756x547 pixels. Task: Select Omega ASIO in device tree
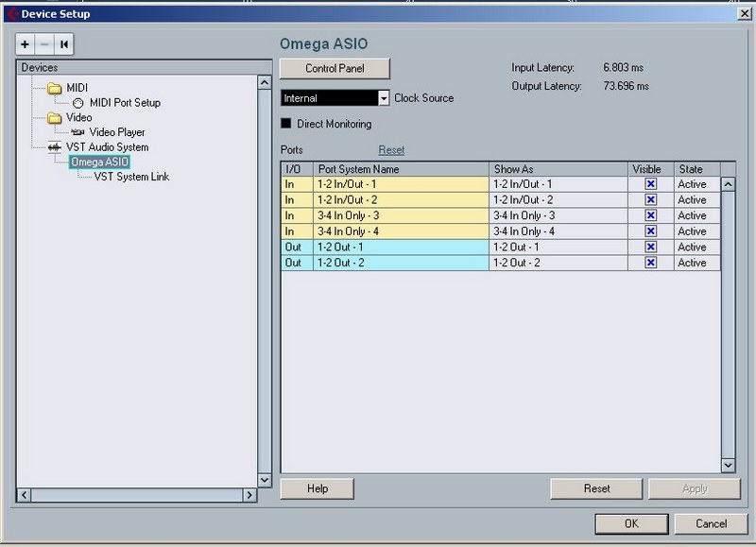[x=98, y=162]
